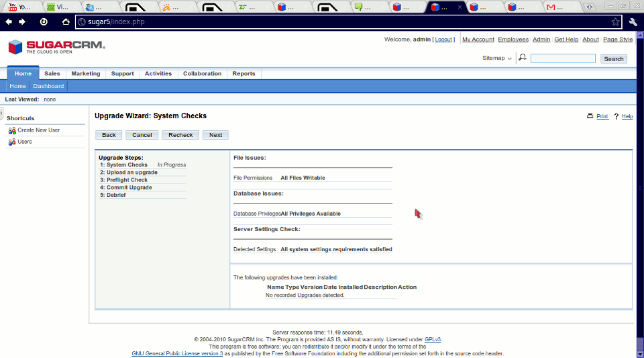This screenshot has height=358, width=644.
Task: Expand the Sitemap dropdown
Action: (497, 58)
